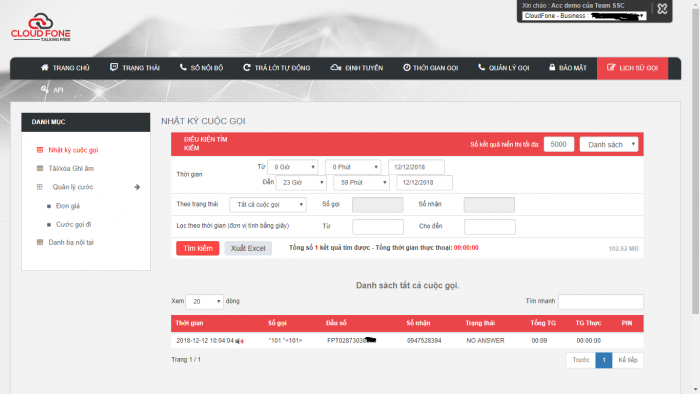Click the start date field 12/12/2018
Viewport: 700px width, 394px height.
click(x=417, y=167)
